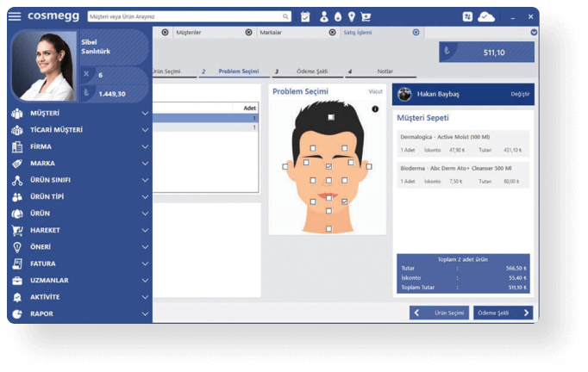Open the shopping cart icon in top bar
The image size is (588, 372).
tap(366, 16)
